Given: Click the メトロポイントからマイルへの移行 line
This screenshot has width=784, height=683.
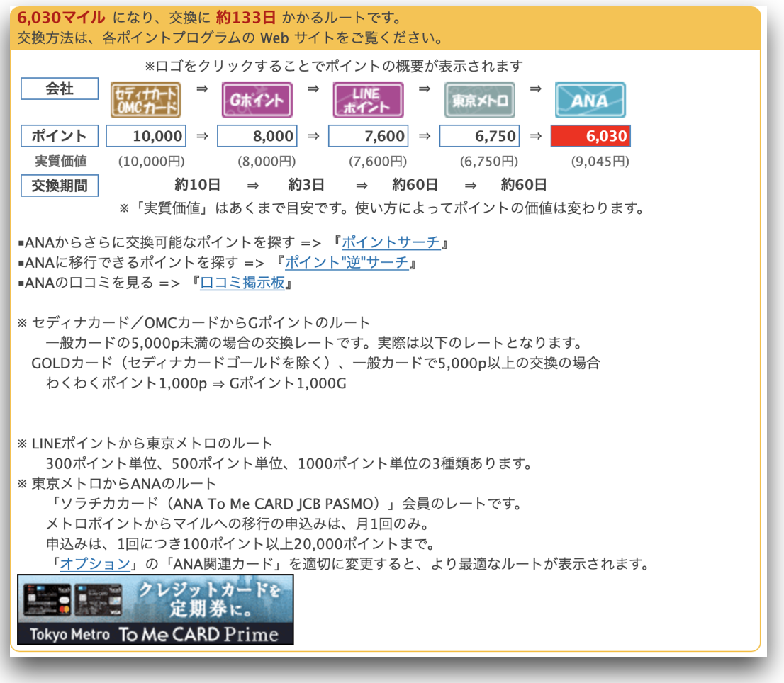Looking at the screenshot, I should [x=238, y=524].
